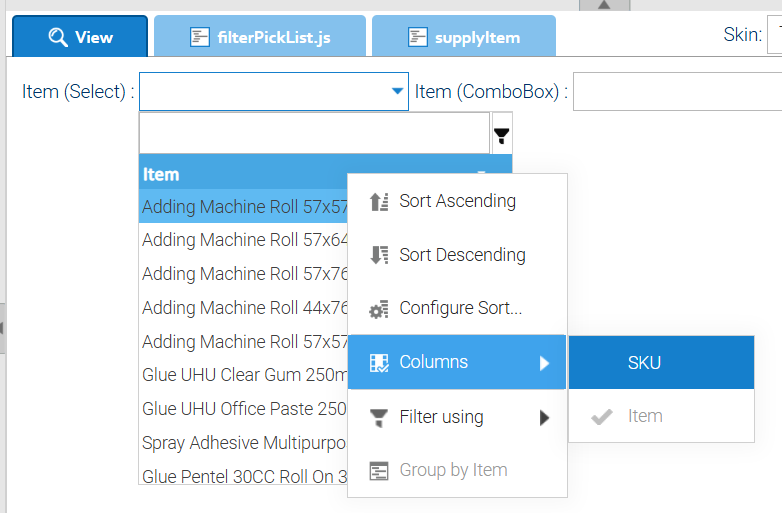This screenshot has height=513, width=782.
Task: Switch to the supplyItem tab
Action: (464, 38)
